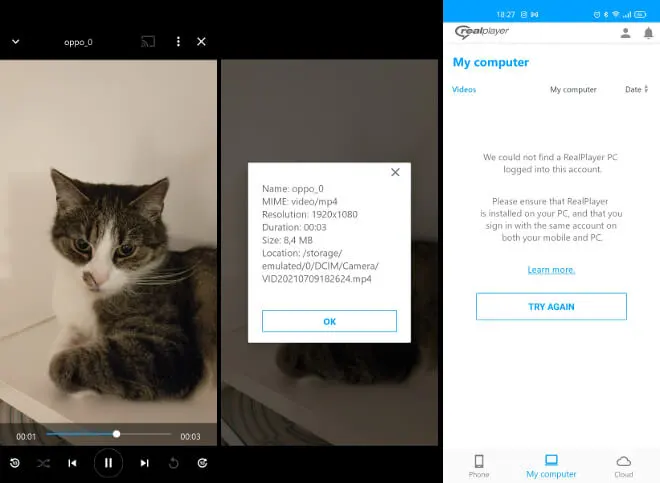660x483 pixels.
Task: Click the Resolution: 1920x1080 line
Action: (310, 214)
